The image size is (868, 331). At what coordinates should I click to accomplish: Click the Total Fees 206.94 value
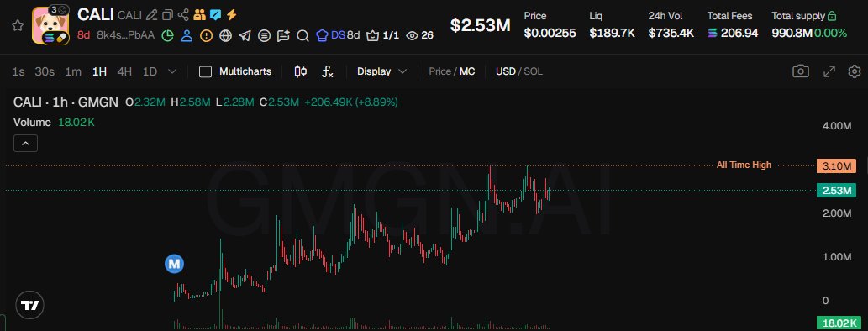point(739,34)
